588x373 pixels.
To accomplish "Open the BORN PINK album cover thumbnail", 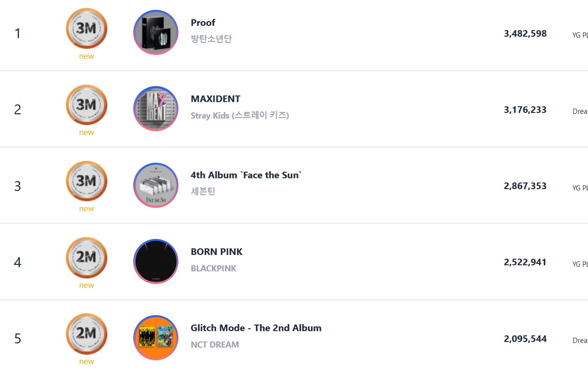I will pyautogui.click(x=156, y=262).
